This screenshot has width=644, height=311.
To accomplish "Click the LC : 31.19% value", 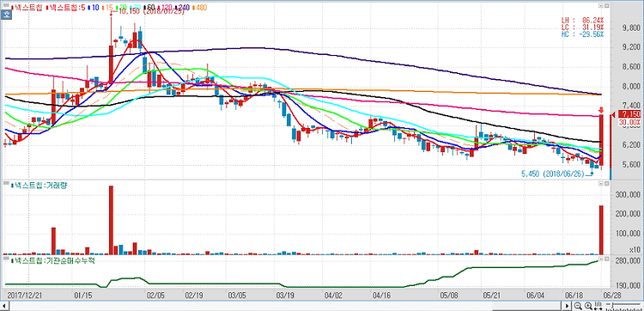I will click(x=582, y=27).
